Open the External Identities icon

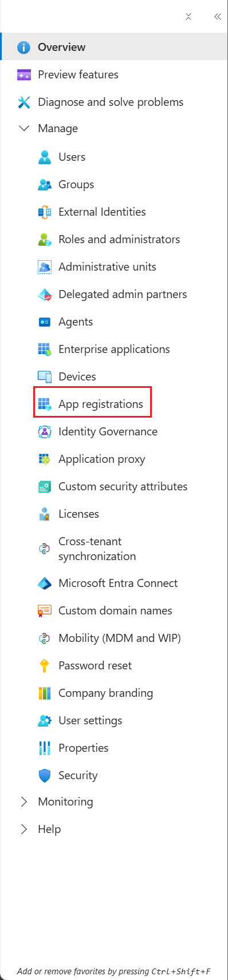click(x=45, y=212)
